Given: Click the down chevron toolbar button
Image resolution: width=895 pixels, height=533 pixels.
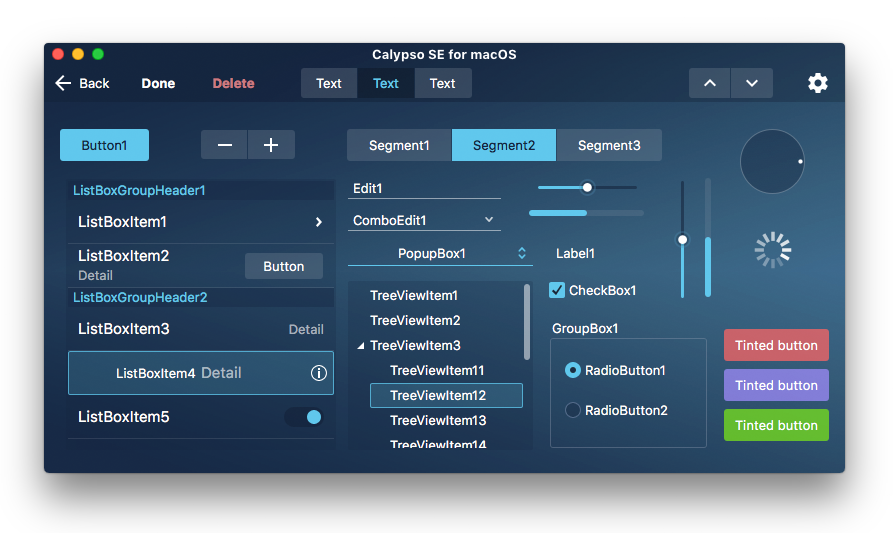Looking at the screenshot, I should click(752, 83).
